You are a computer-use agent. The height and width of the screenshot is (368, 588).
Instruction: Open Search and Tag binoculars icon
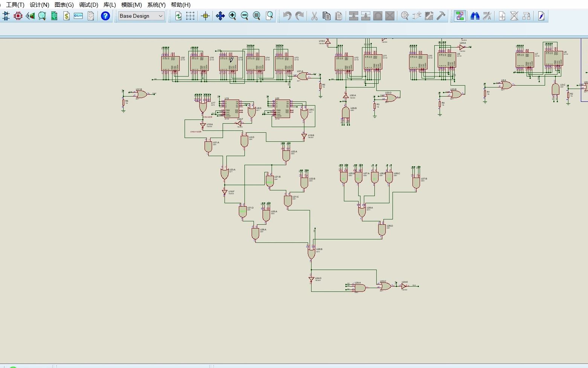click(x=475, y=16)
